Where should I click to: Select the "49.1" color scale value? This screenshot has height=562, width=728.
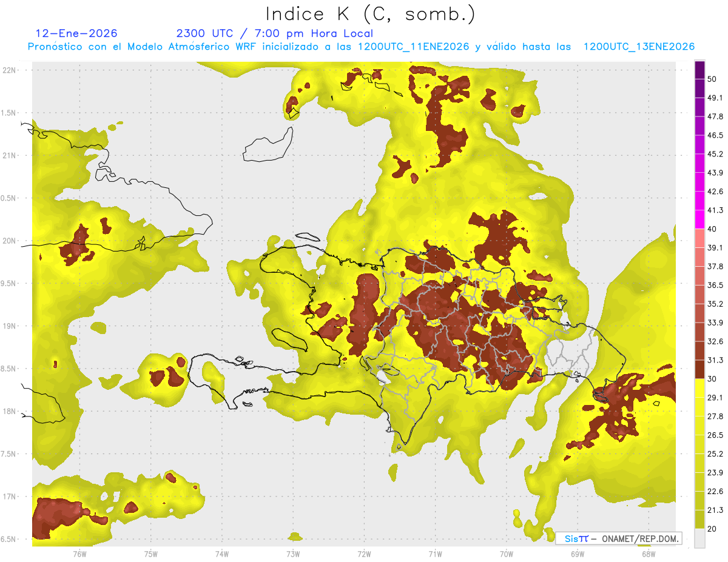tap(715, 98)
